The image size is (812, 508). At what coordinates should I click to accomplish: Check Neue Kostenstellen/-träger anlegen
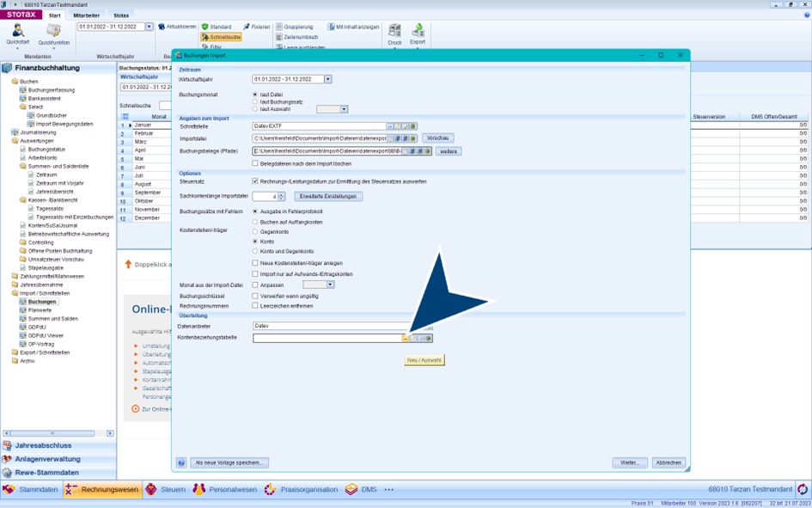(x=255, y=263)
